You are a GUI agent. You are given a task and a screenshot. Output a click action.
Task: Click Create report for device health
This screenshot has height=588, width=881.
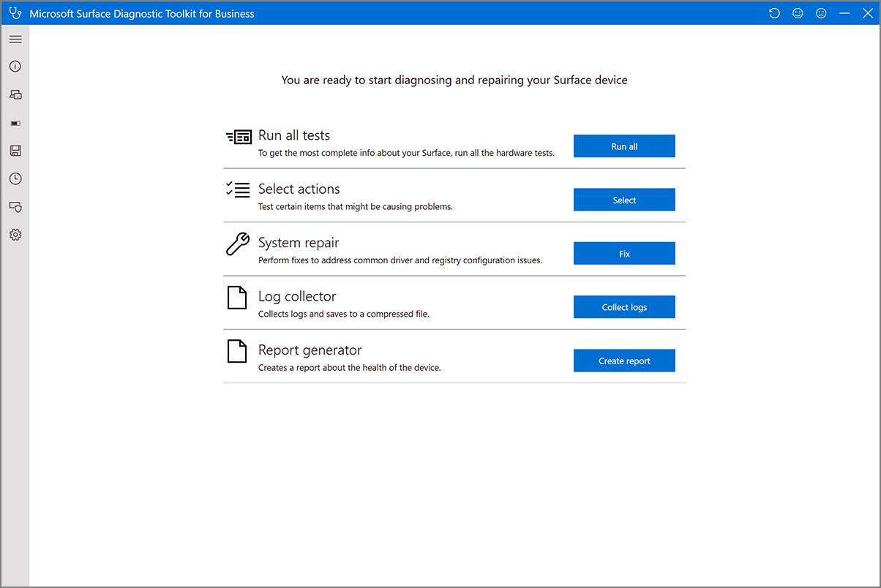(x=623, y=361)
